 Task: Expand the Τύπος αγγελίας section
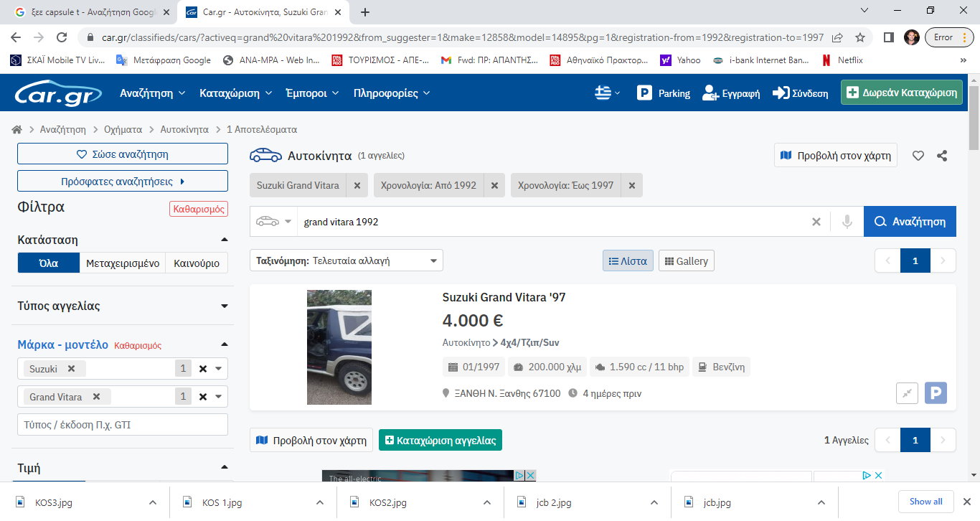pyautogui.click(x=225, y=306)
